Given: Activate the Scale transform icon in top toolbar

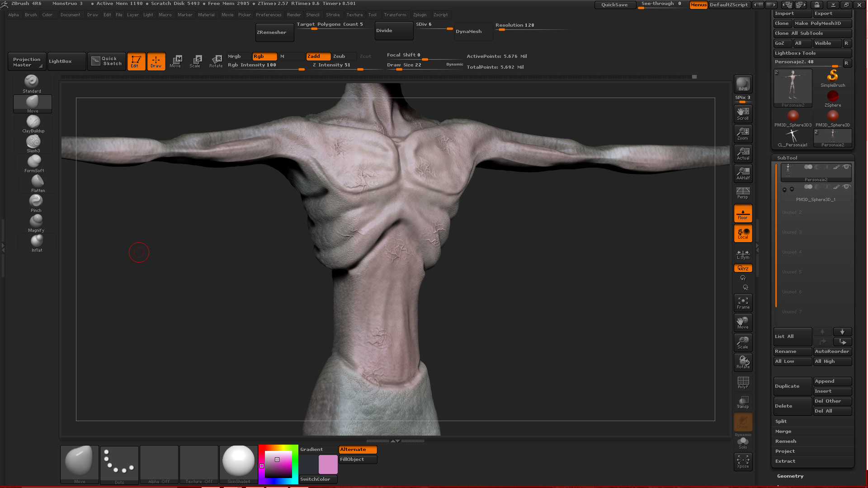Looking at the screenshot, I should point(195,61).
